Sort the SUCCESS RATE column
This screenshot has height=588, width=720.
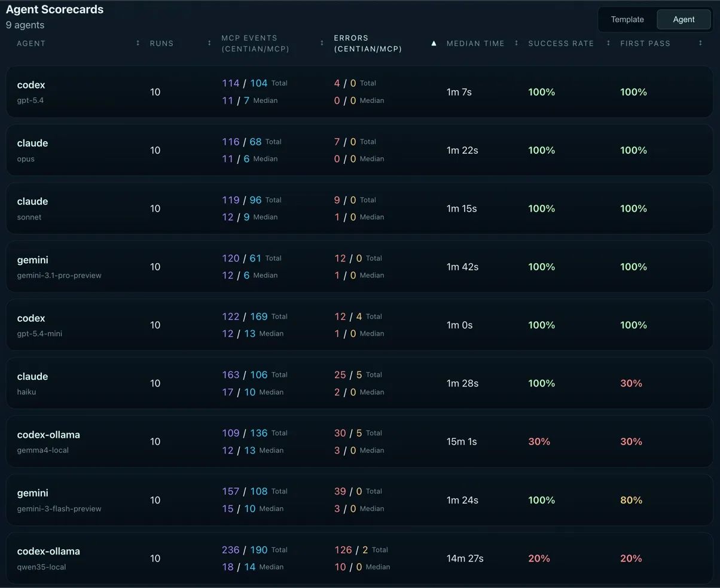tap(608, 43)
